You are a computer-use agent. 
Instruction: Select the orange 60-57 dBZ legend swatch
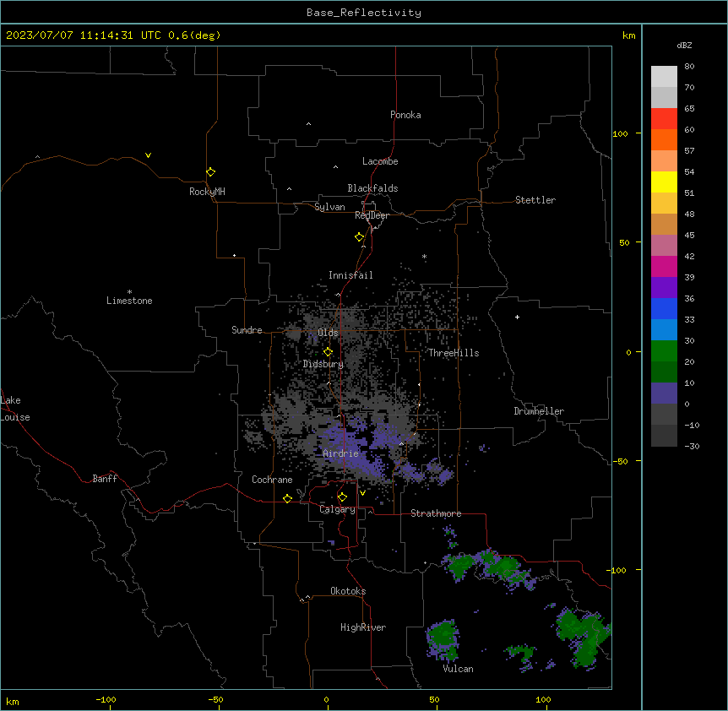664,139
